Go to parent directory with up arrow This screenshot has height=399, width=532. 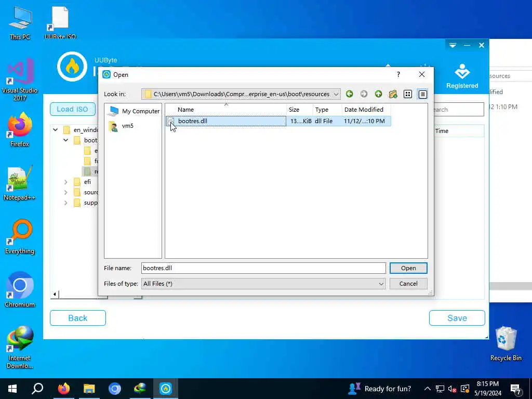378,94
